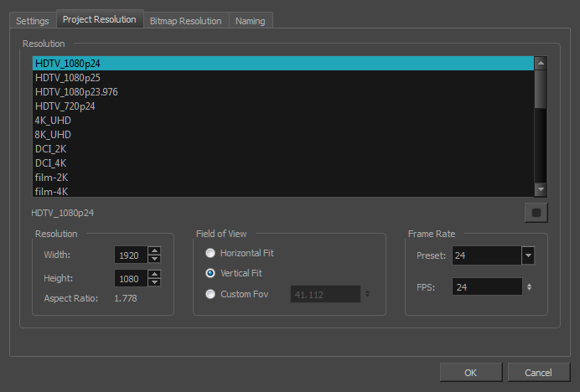Screen dimensions: 580x392
Task: Click the save resolution preset icon button
Action: (x=535, y=213)
